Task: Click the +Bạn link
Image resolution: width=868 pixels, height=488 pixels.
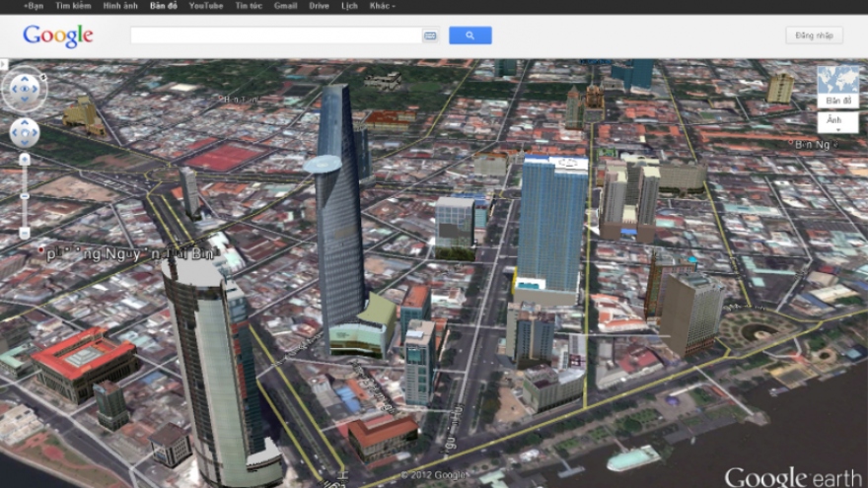Action: (x=34, y=6)
